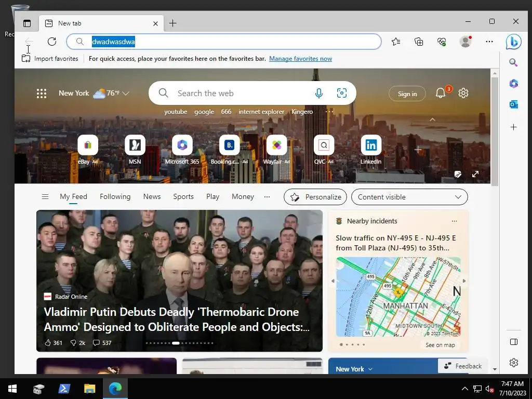Switch to News tab
532x399 pixels.
tap(152, 196)
